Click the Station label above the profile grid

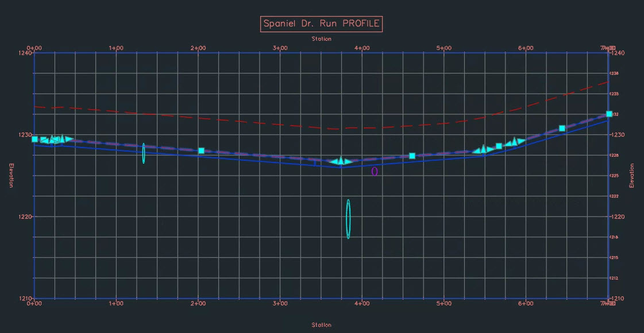pyautogui.click(x=321, y=39)
